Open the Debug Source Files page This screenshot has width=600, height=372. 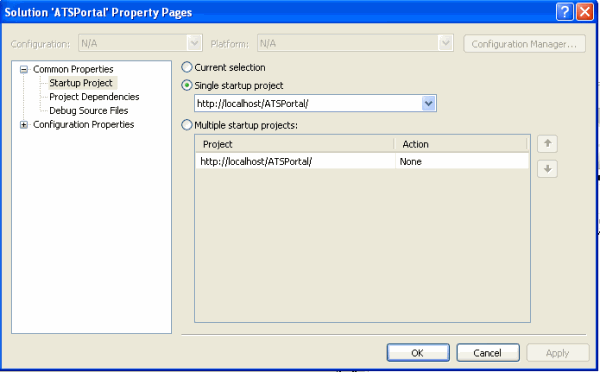(x=89, y=111)
